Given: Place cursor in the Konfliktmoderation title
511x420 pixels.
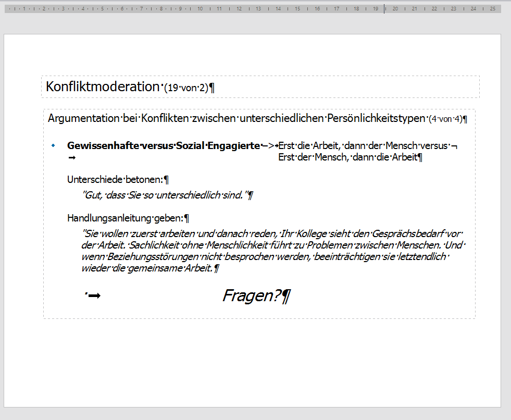Looking at the screenshot, I should point(102,87).
